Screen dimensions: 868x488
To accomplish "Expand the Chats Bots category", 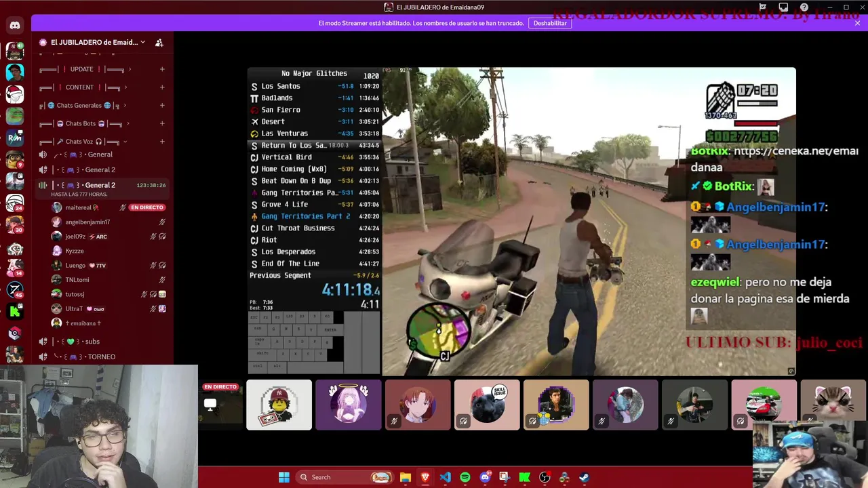I will [85, 123].
